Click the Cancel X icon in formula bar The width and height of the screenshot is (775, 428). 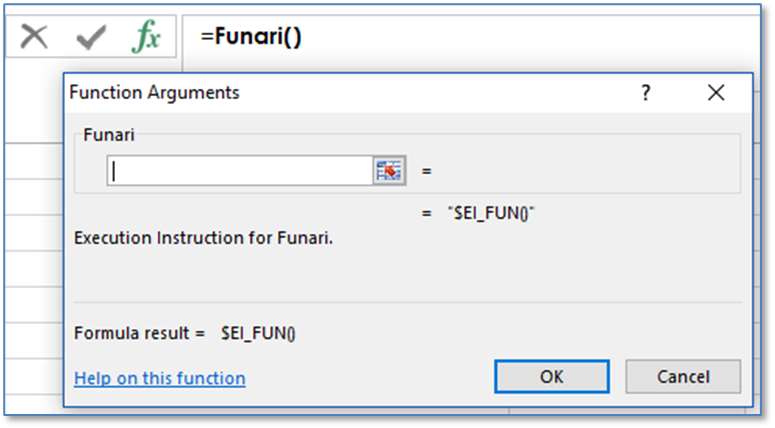(34, 37)
